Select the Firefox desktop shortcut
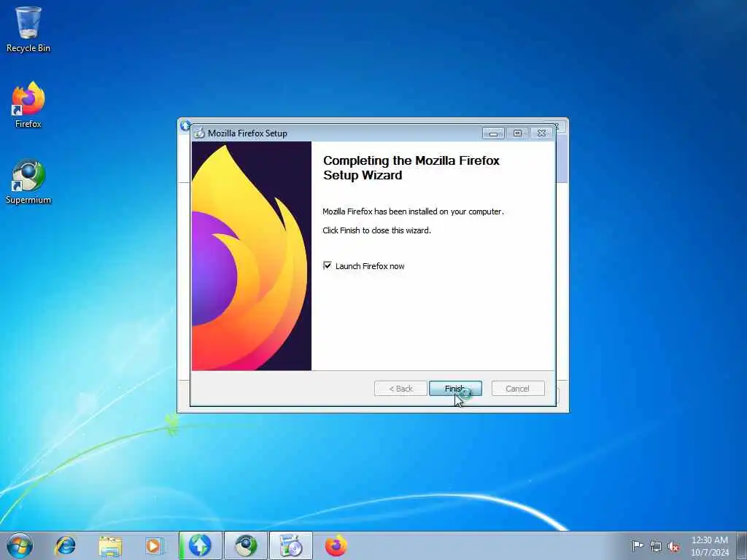The height and width of the screenshot is (560, 747). 28,105
